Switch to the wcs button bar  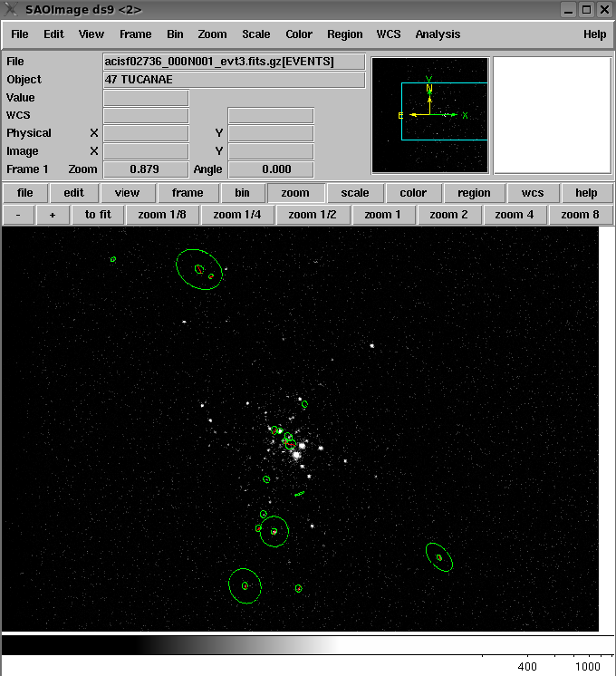tap(533, 193)
